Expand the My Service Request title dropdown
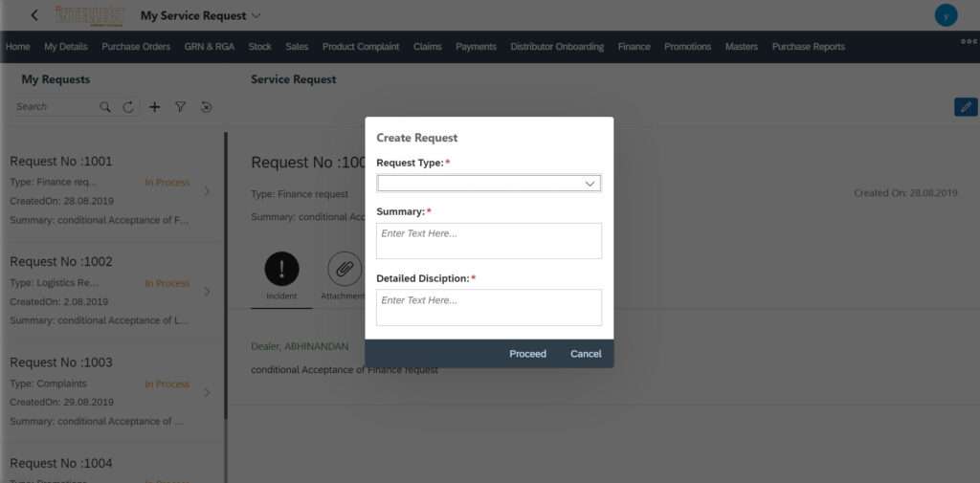This screenshot has height=483, width=980. click(x=256, y=15)
